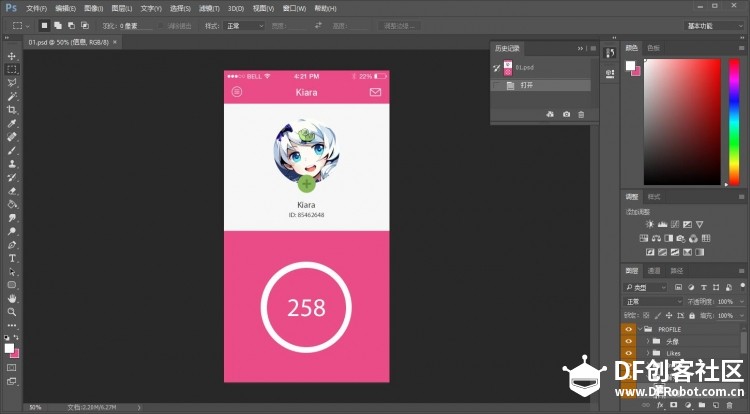Open layer filter 类型 dropdown

(x=645, y=287)
